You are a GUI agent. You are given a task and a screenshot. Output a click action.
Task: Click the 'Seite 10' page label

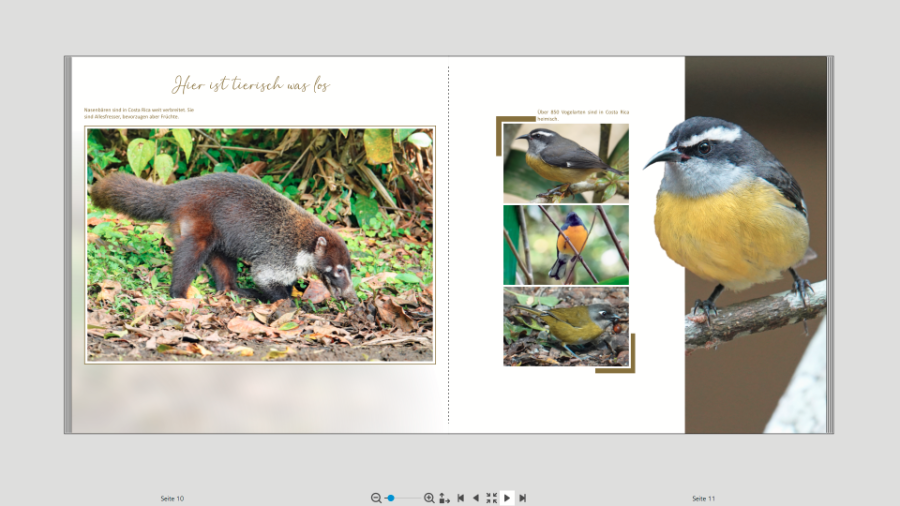coord(172,498)
